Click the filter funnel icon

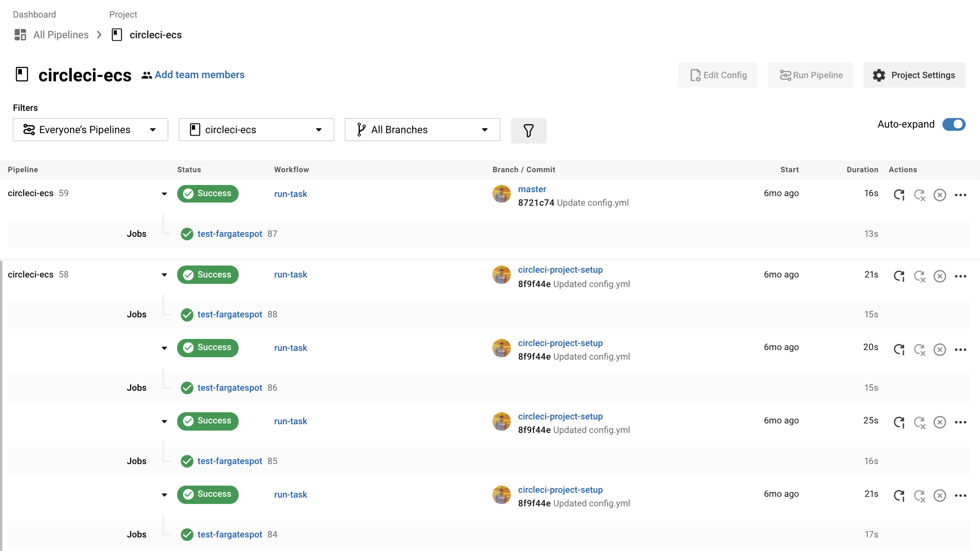coord(528,130)
